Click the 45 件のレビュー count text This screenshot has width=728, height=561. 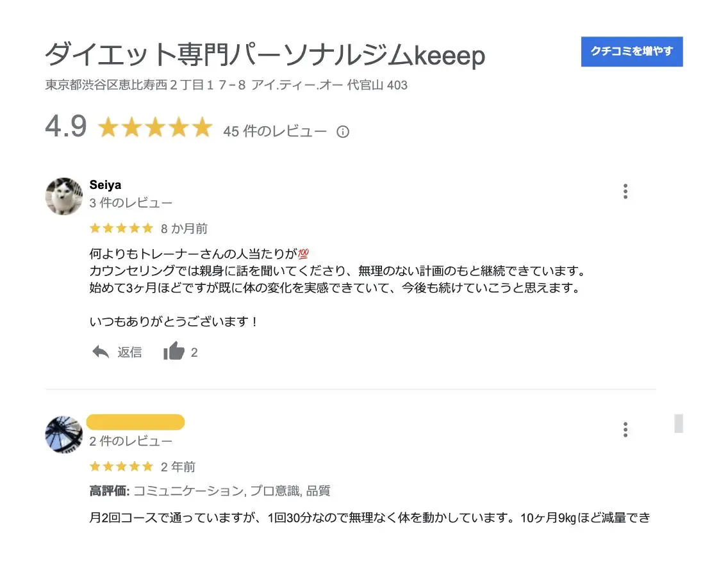pyautogui.click(x=275, y=131)
